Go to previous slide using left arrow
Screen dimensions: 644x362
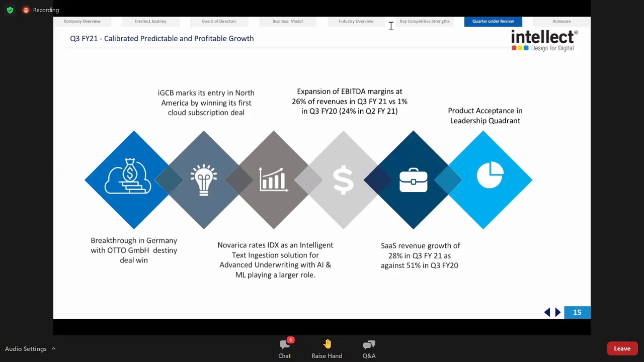547,312
